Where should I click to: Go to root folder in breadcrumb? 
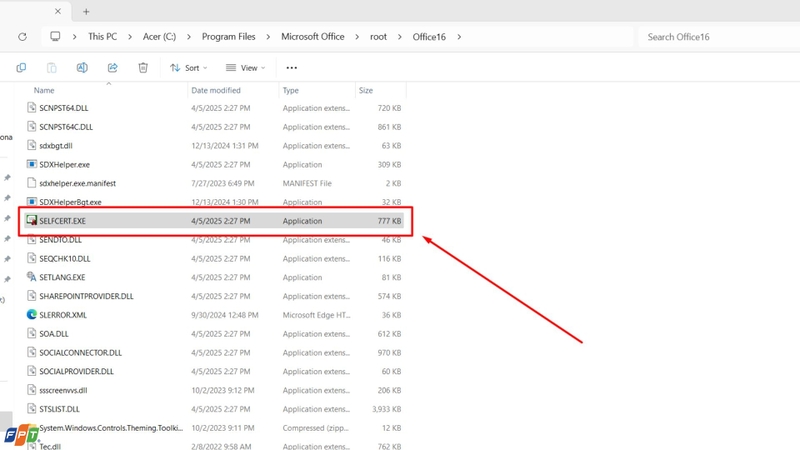pos(379,37)
